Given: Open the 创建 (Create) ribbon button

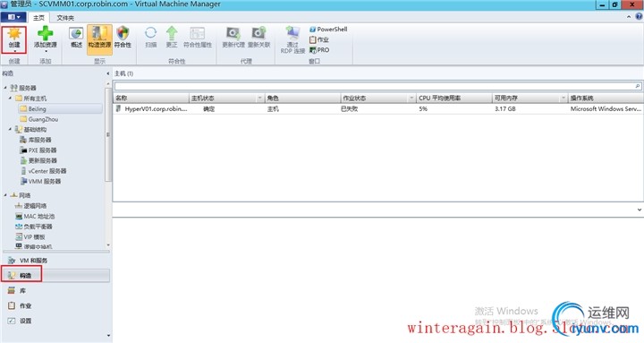Looking at the screenshot, I should point(14,39).
